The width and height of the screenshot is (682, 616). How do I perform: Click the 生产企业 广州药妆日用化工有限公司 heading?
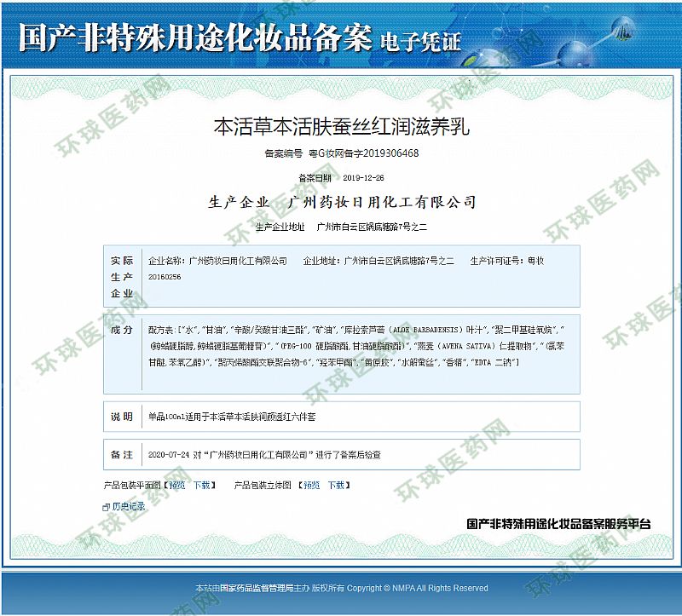tap(341, 203)
